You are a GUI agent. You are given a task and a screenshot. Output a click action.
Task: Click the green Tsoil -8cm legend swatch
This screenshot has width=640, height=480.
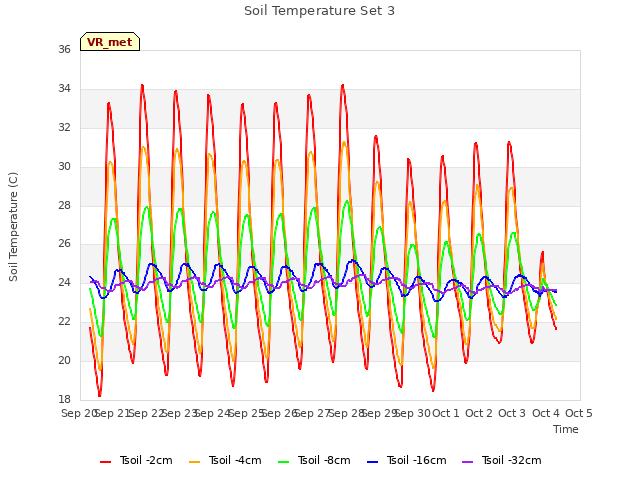tap(283, 462)
